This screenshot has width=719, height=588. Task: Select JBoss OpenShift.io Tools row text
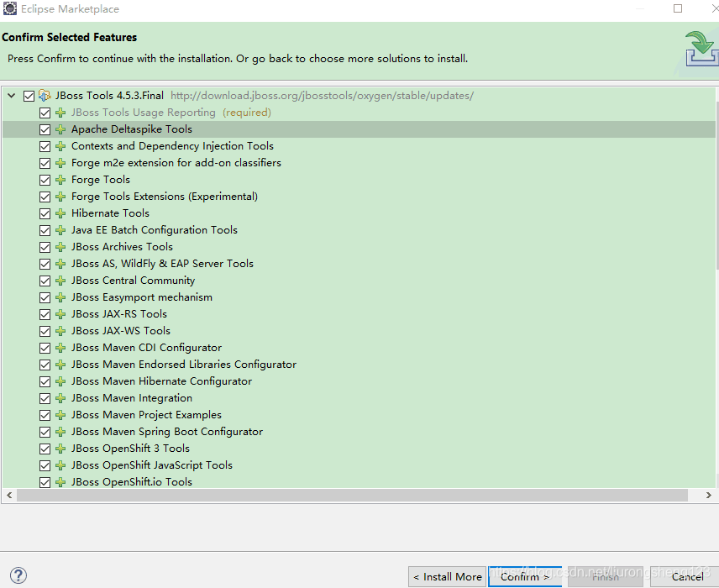[132, 482]
